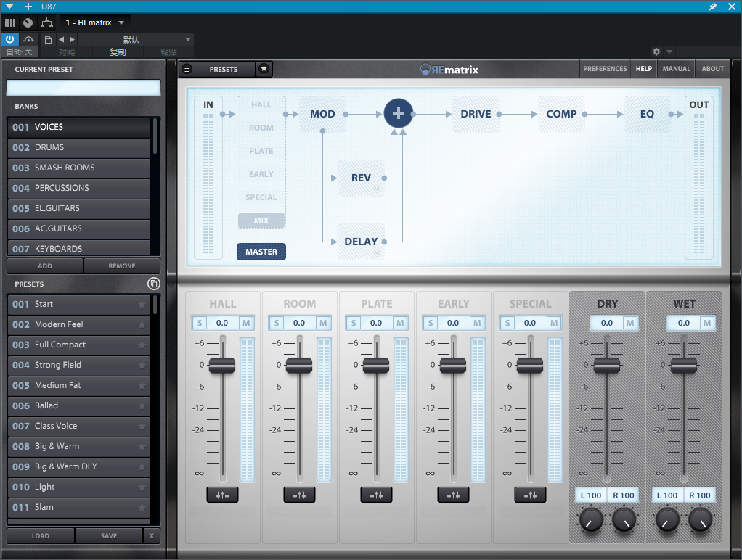Click the WET channel fader handle

[x=684, y=365]
